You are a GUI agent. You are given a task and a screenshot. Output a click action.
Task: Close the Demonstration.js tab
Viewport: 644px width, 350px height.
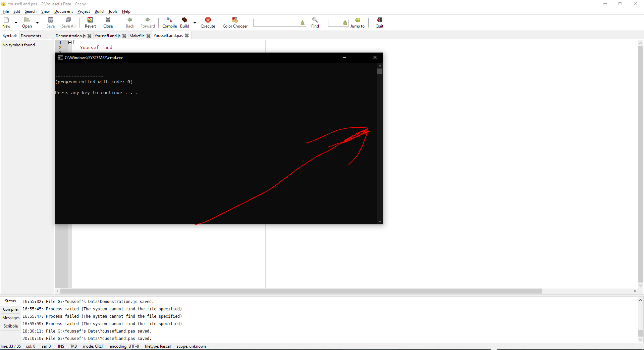(89, 36)
